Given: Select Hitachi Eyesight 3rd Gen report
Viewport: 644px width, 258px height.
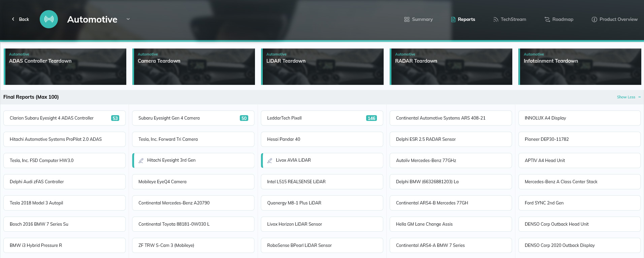Looking at the screenshot, I should pyautogui.click(x=193, y=160).
